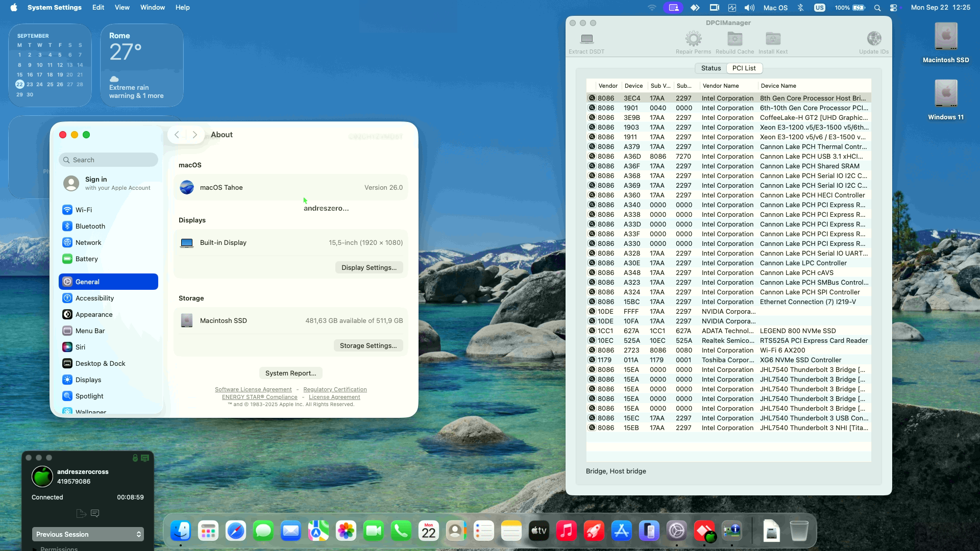
Task: Open the Window menu
Action: coord(153,7)
